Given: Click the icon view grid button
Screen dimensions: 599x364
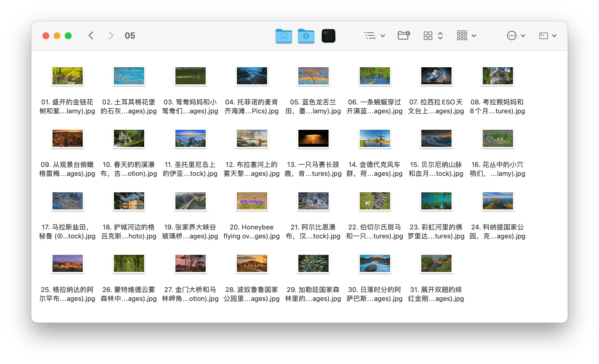Looking at the screenshot, I should (x=428, y=36).
